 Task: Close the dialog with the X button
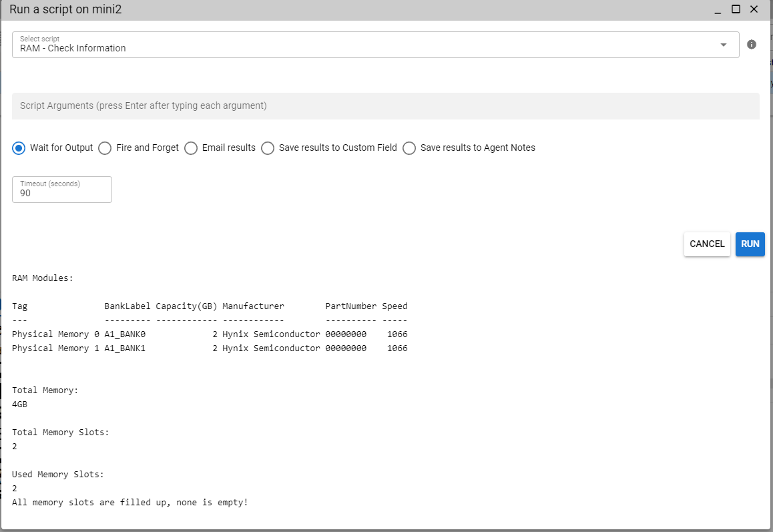[755, 9]
